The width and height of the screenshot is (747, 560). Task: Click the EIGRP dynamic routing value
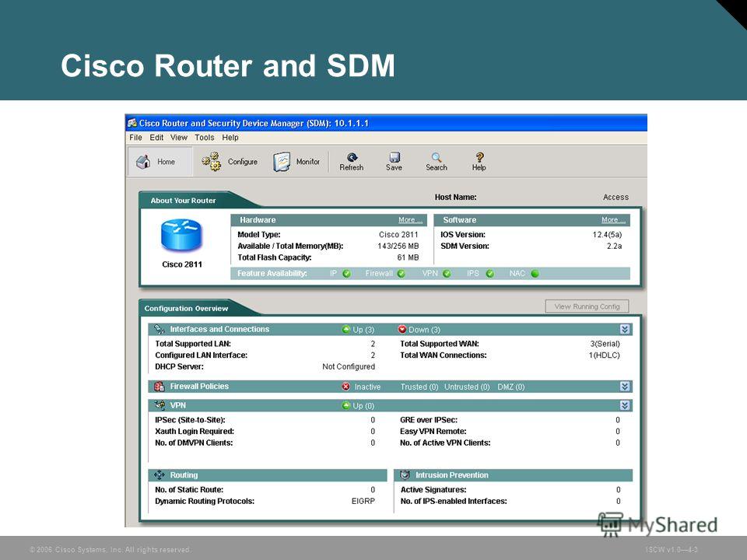click(x=363, y=501)
